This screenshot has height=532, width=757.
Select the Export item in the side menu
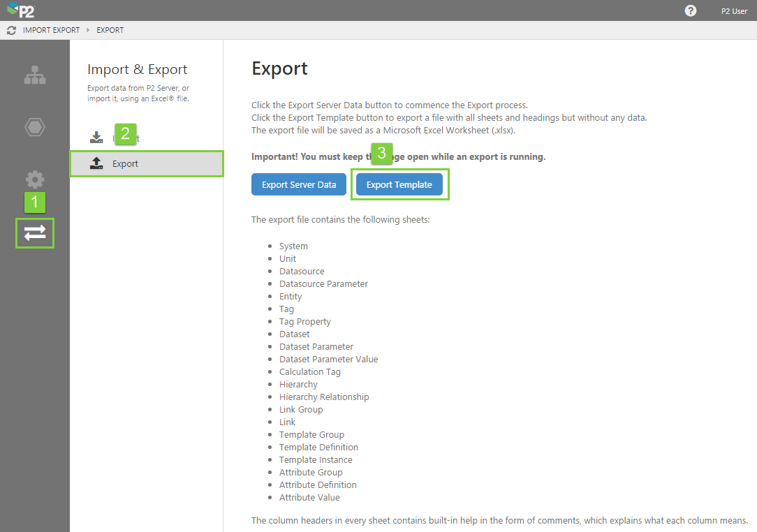pos(126,164)
